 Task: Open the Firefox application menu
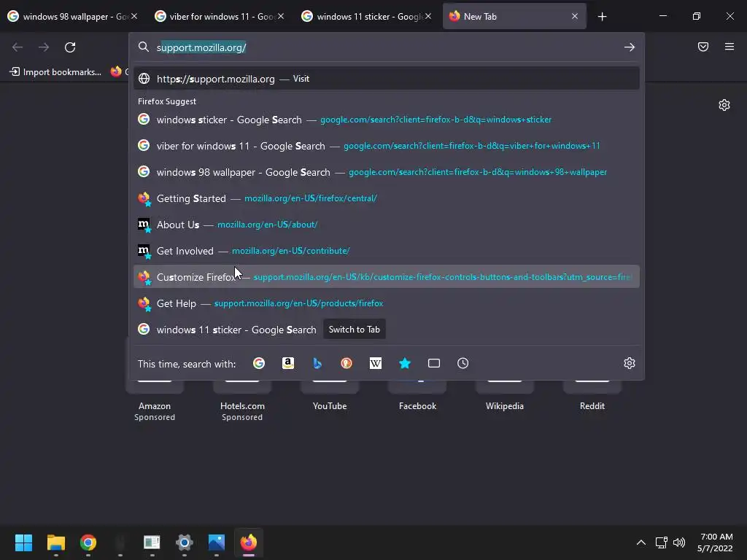click(x=729, y=47)
